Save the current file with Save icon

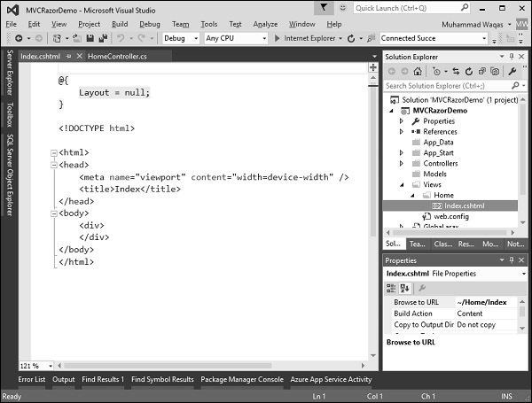tap(90, 38)
